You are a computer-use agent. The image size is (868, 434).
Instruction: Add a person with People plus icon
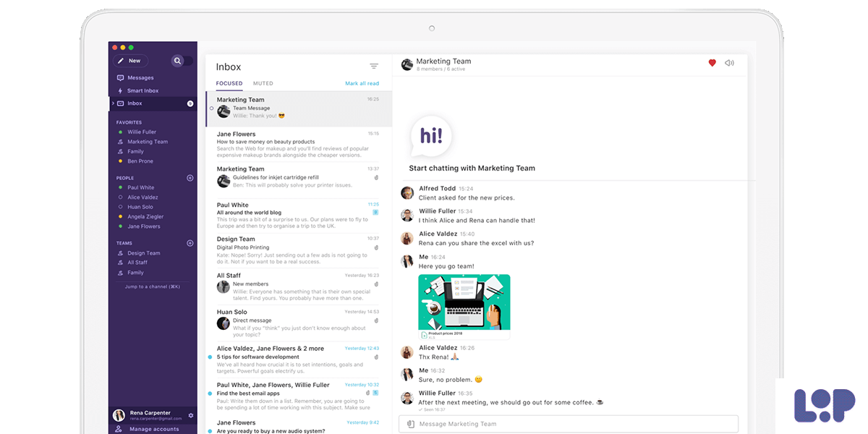(190, 178)
